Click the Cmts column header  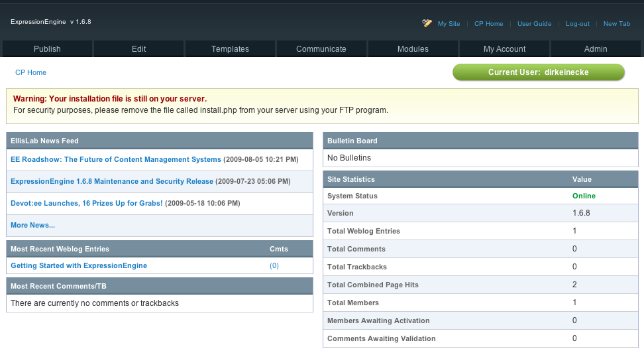(x=278, y=249)
